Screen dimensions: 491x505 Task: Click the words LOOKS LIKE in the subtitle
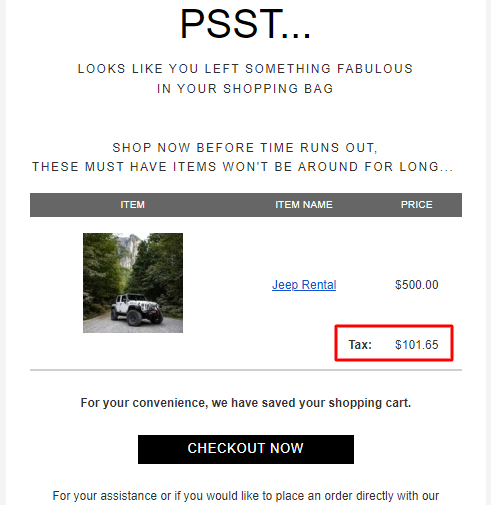click(121, 69)
